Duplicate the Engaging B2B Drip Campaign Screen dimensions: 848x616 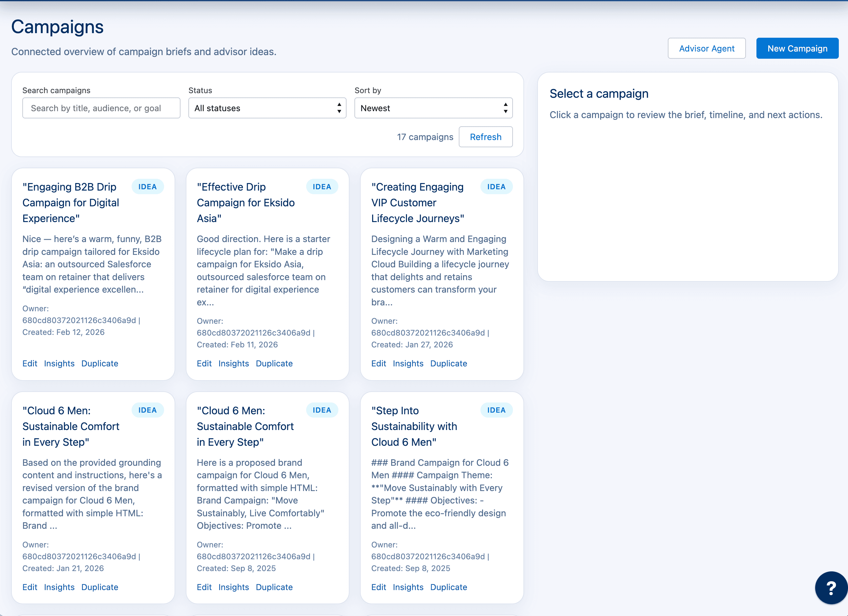tap(100, 363)
